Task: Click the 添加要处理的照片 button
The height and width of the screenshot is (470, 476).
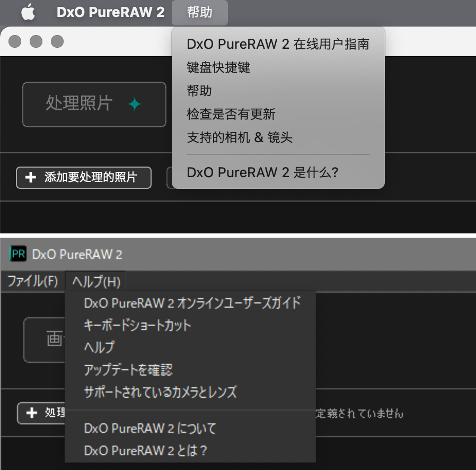Action: tap(83, 177)
